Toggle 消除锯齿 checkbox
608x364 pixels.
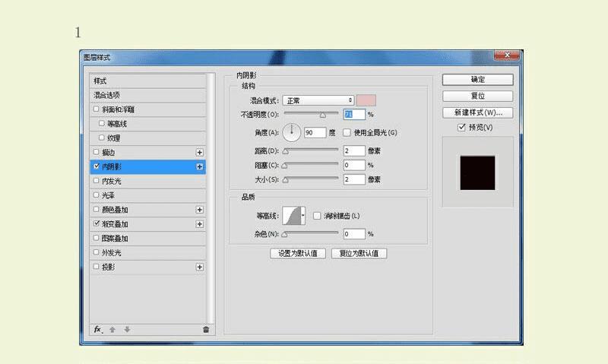(317, 216)
